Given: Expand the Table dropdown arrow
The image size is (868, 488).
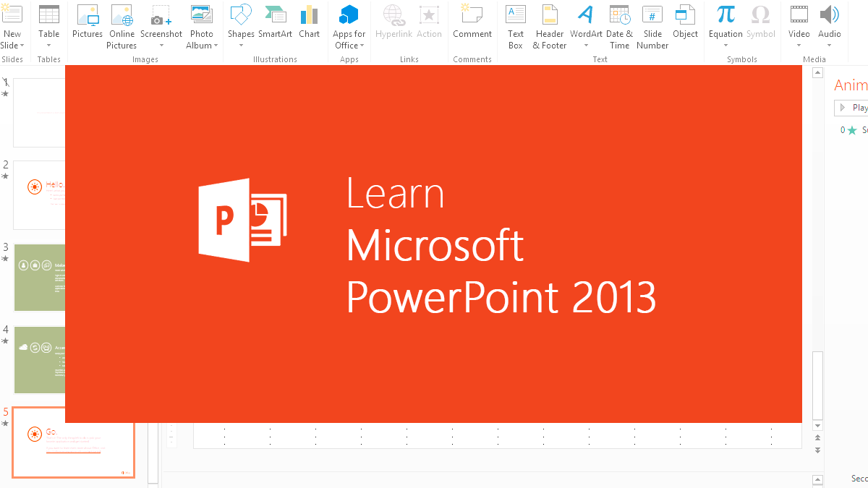Looking at the screenshot, I should click(x=49, y=46).
